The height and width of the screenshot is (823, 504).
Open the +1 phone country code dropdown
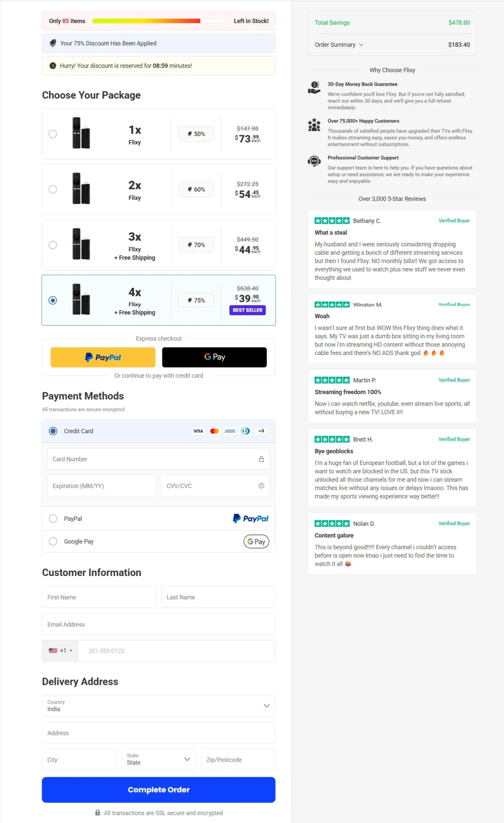(x=60, y=651)
